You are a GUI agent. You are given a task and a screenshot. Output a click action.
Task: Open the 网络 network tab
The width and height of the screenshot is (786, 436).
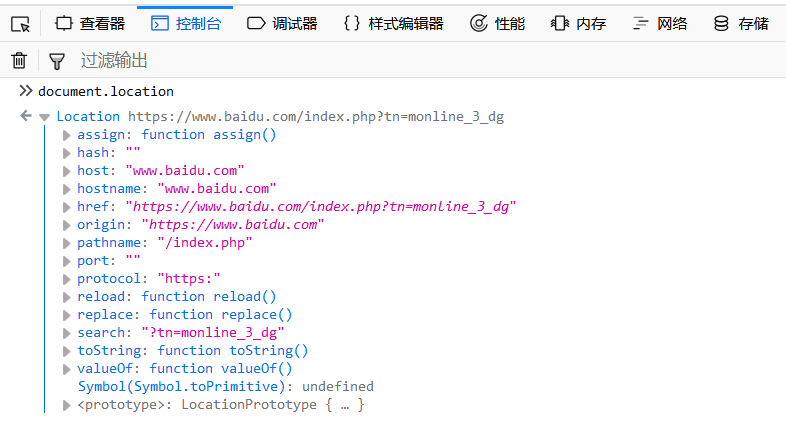pos(660,24)
